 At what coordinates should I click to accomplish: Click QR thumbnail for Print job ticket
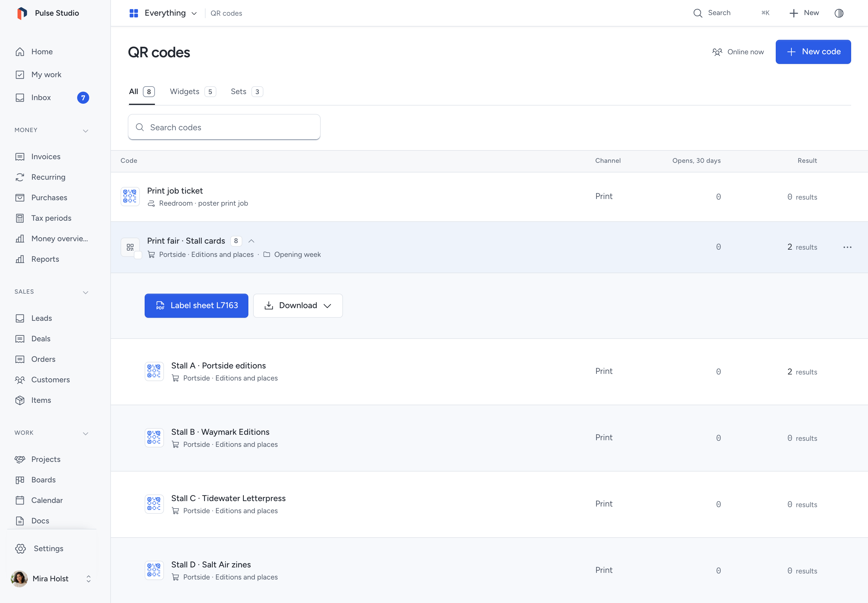pos(130,197)
